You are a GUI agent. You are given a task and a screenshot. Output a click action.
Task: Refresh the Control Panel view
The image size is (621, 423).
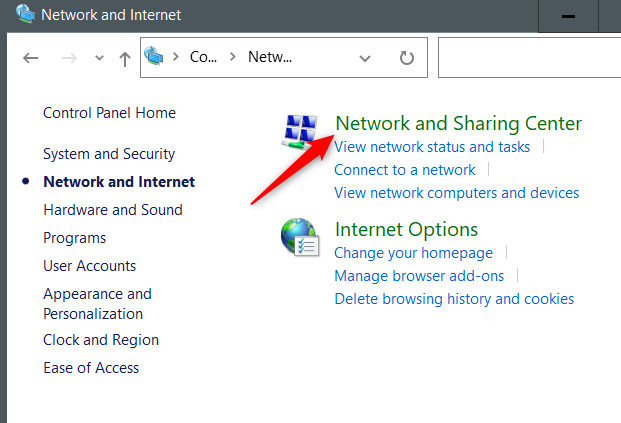click(406, 58)
